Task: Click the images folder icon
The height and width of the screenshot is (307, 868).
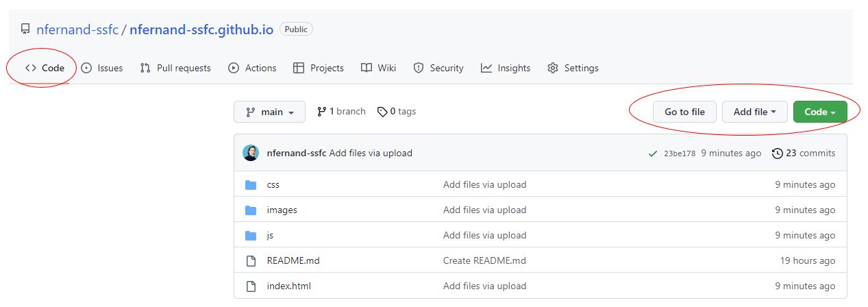Action: coord(251,210)
